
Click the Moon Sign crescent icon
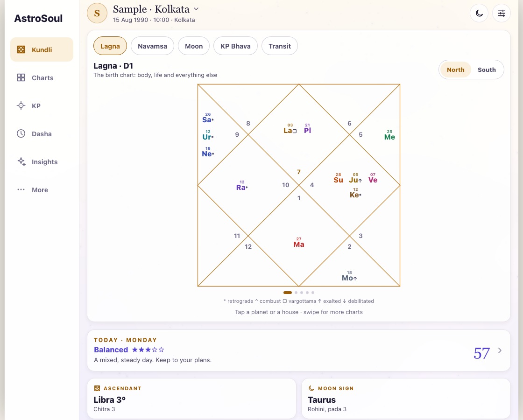[311, 388]
